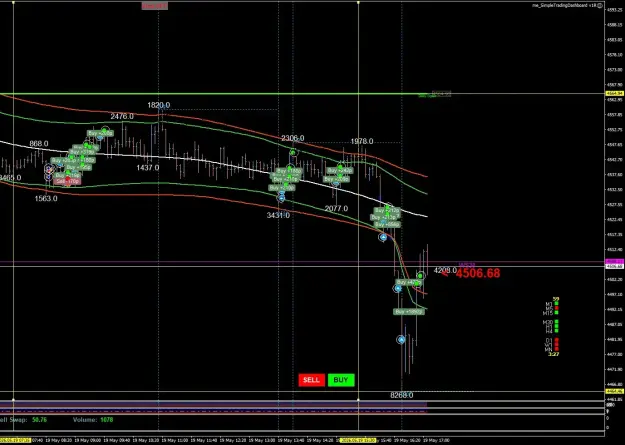Click the H1 timeframe indicator square
This screenshot has width=625, height=445.
click(x=556, y=326)
